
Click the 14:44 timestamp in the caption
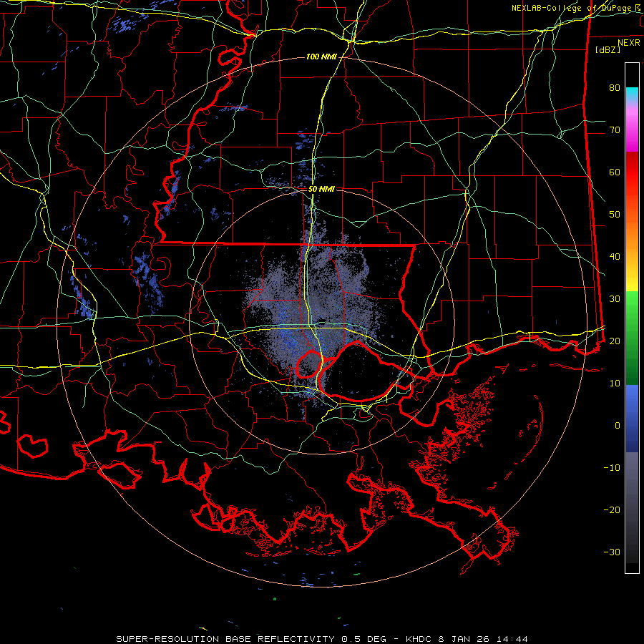(x=513, y=639)
